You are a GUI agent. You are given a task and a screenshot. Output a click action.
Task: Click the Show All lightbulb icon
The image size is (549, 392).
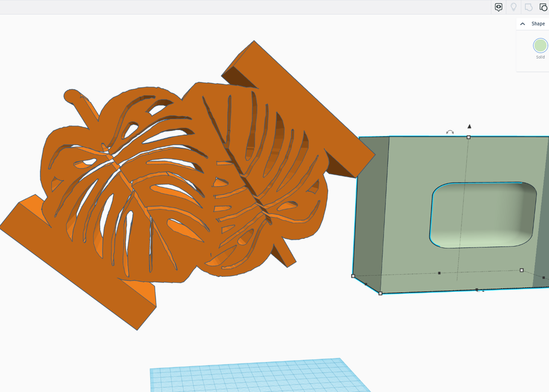tap(514, 7)
